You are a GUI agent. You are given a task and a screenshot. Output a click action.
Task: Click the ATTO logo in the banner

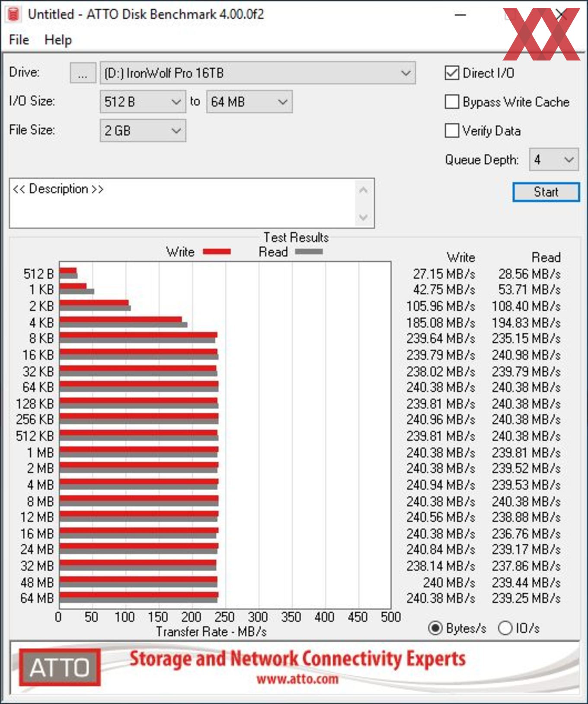[60, 667]
